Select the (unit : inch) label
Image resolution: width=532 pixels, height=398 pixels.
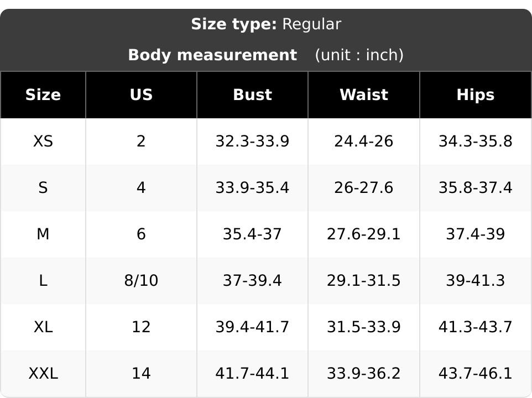tap(359, 55)
